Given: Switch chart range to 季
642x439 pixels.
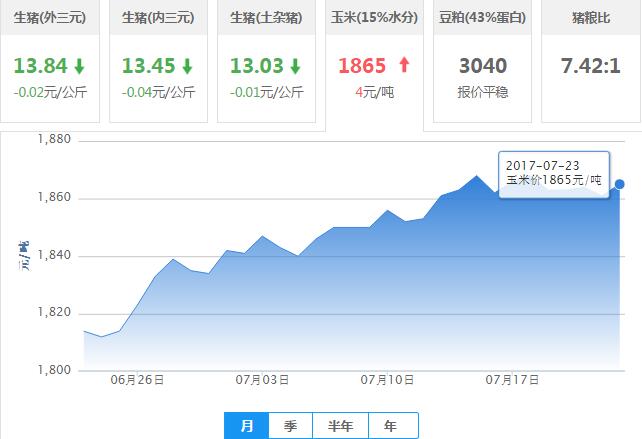Looking at the screenshot, I should [x=290, y=425].
